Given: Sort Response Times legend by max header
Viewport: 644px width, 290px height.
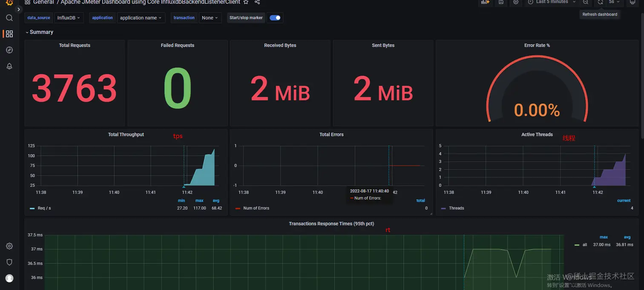Looking at the screenshot, I should click(x=604, y=237).
